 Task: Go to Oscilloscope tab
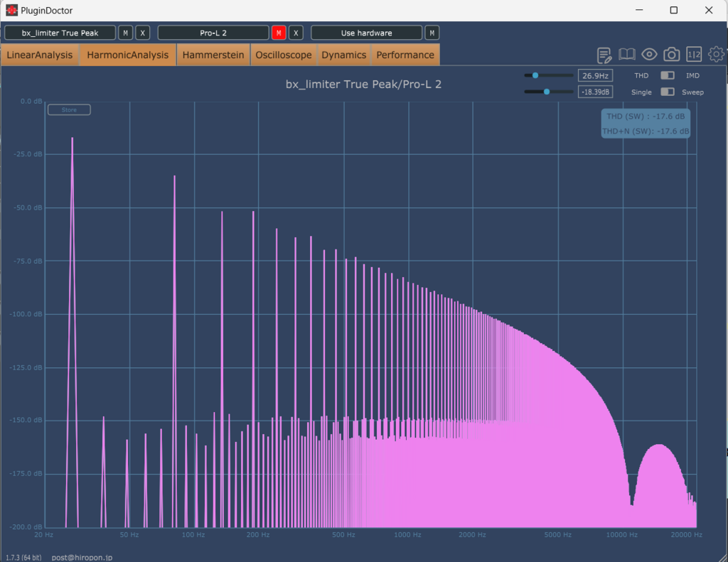tap(284, 55)
